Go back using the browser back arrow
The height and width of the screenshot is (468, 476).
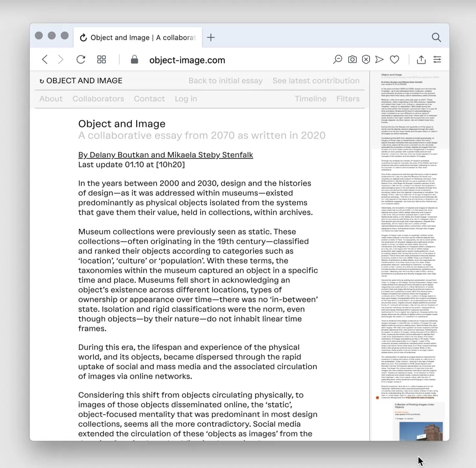pos(45,60)
